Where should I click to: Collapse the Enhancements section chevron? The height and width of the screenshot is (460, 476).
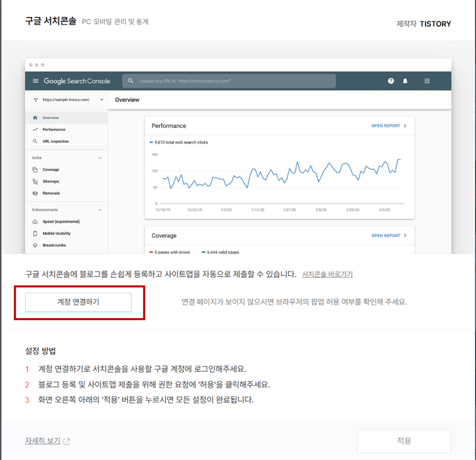click(x=100, y=210)
